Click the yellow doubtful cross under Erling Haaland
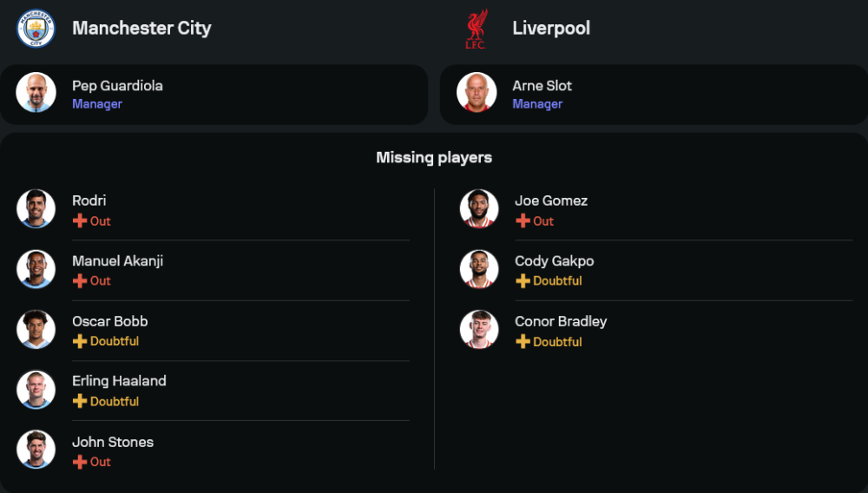 click(x=80, y=401)
